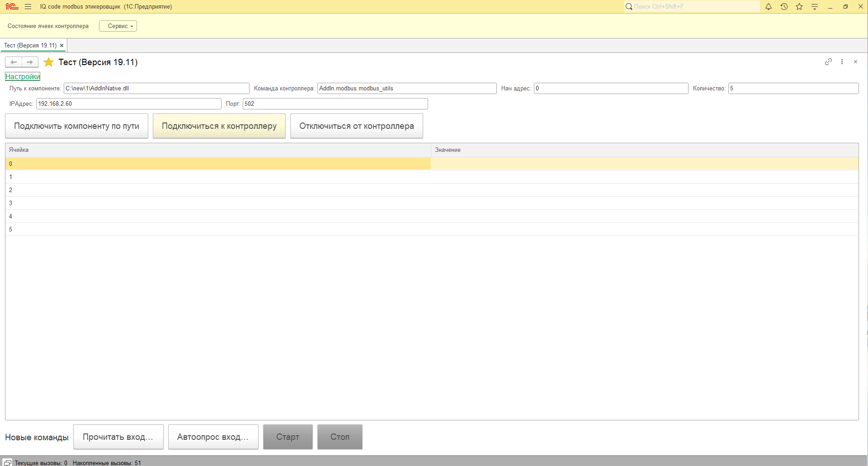Select table row with cell 3
The width and height of the screenshot is (868, 466).
(x=217, y=203)
